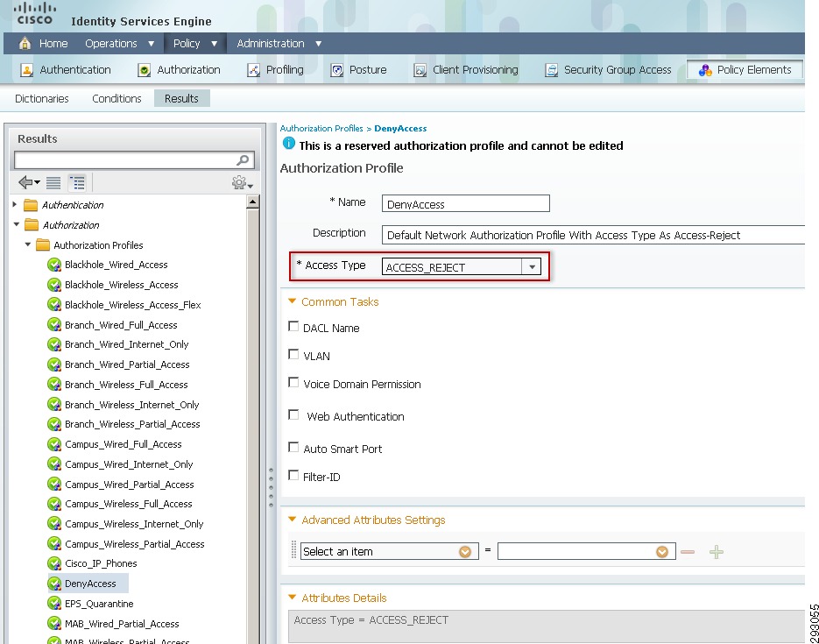The height and width of the screenshot is (644, 819).
Task: Click the Description text field
Action: click(593, 235)
